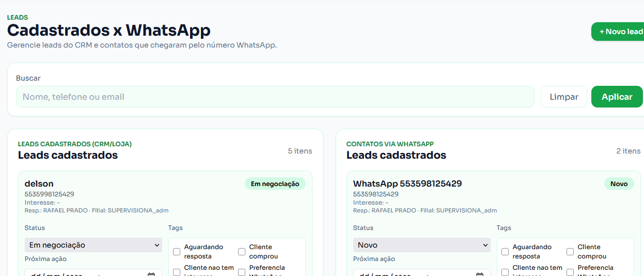This screenshot has width=644, height=276.
Task: Toggle 'Cliente comprou' on WhatsApp 553598125429 lead
Action: coord(570,252)
